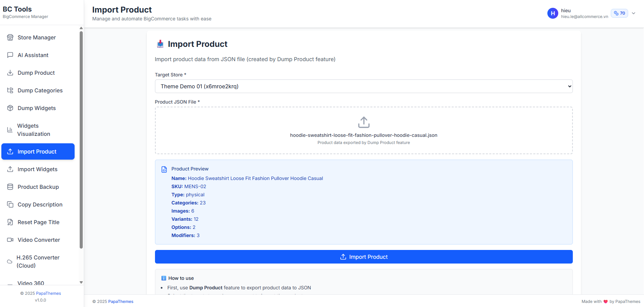Click the user avatar with letter H

pyautogui.click(x=553, y=13)
